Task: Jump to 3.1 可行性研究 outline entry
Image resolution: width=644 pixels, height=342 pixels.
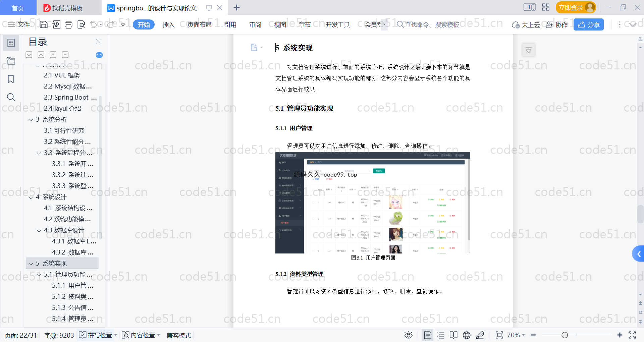Action: 64,131
